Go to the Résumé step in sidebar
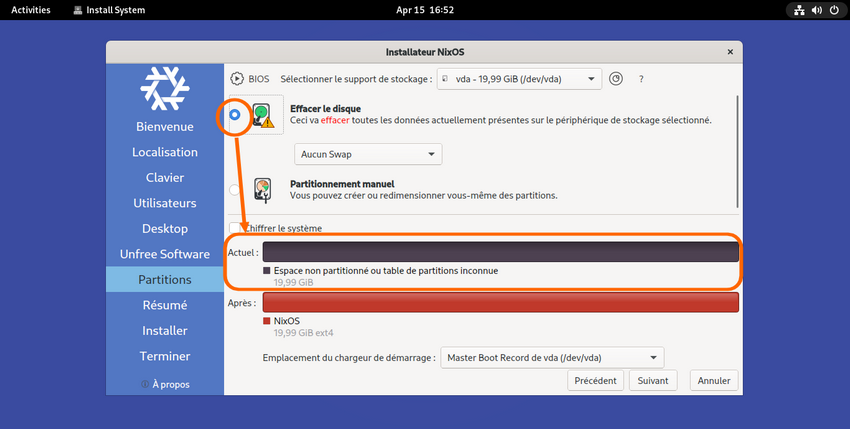 [165, 305]
